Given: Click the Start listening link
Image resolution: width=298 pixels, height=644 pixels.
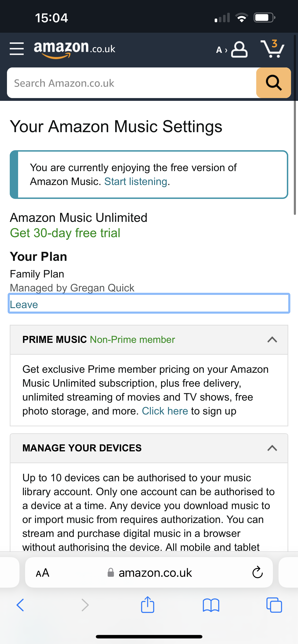Looking at the screenshot, I should pyautogui.click(x=136, y=182).
